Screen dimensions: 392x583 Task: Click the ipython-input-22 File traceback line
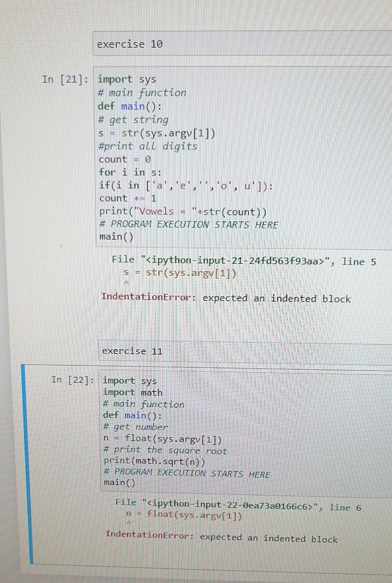(238, 505)
